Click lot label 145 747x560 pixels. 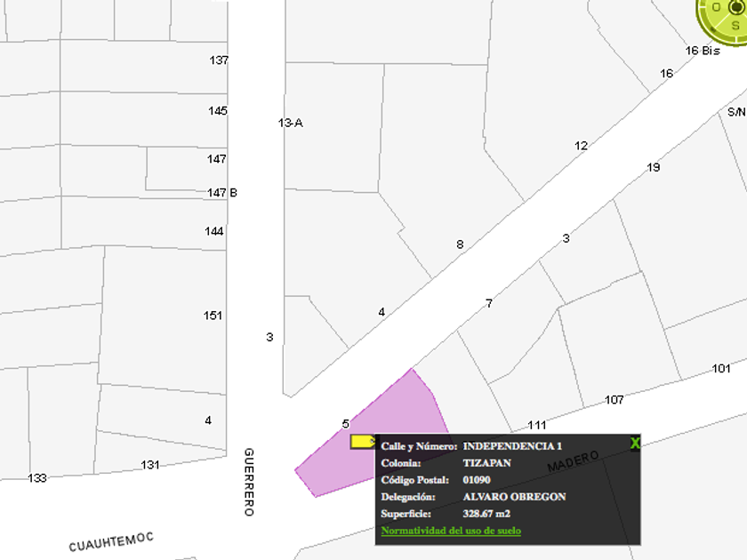[218, 111]
